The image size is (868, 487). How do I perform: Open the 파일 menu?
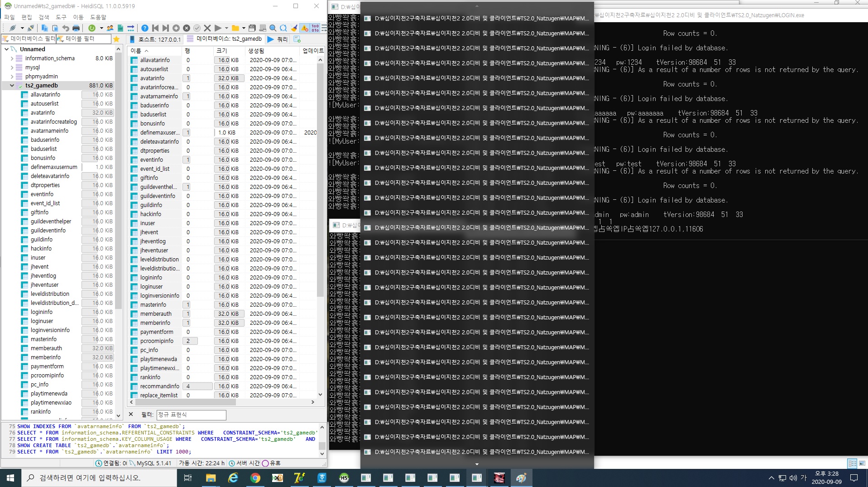pos(9,17)
